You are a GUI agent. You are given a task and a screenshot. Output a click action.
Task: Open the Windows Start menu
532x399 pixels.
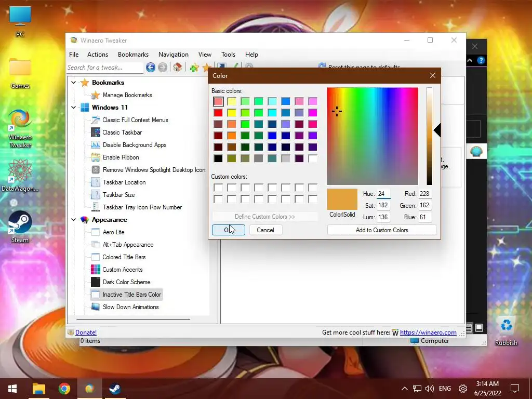click(12, 389)
